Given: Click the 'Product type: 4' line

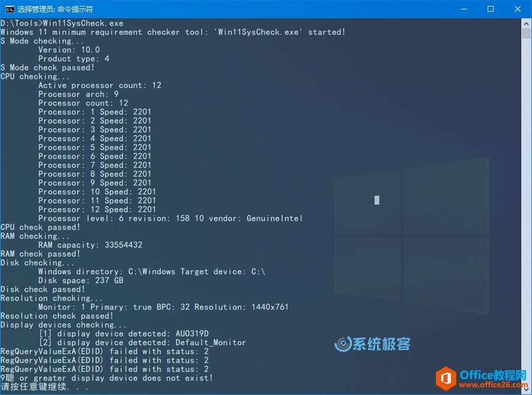Looking at the screenshot, I should click(x=73, y=59).
